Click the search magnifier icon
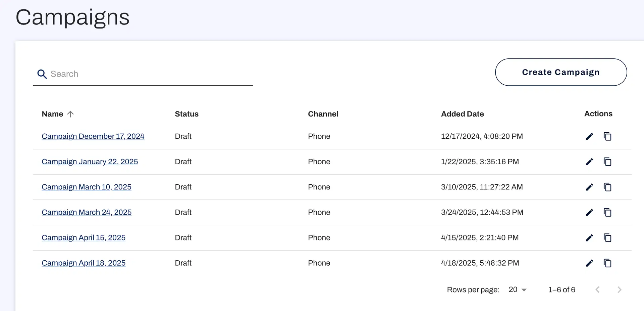The image size is (644, 311). pyautogui.click(x=42, y=74)
